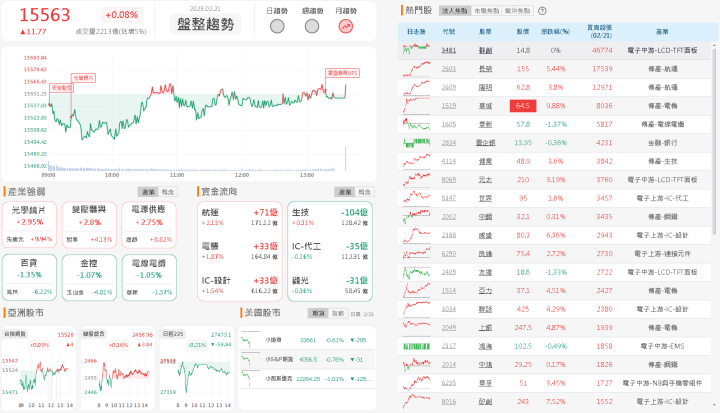Select the middle tab beside 熱門股 heading

coord(487,11)
